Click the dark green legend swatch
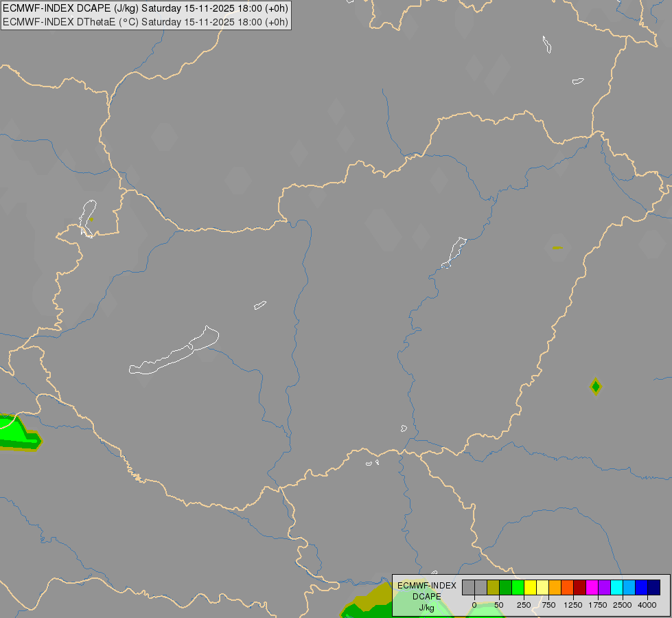The height and width of the screenshot is (618, 672). point(506,588)
